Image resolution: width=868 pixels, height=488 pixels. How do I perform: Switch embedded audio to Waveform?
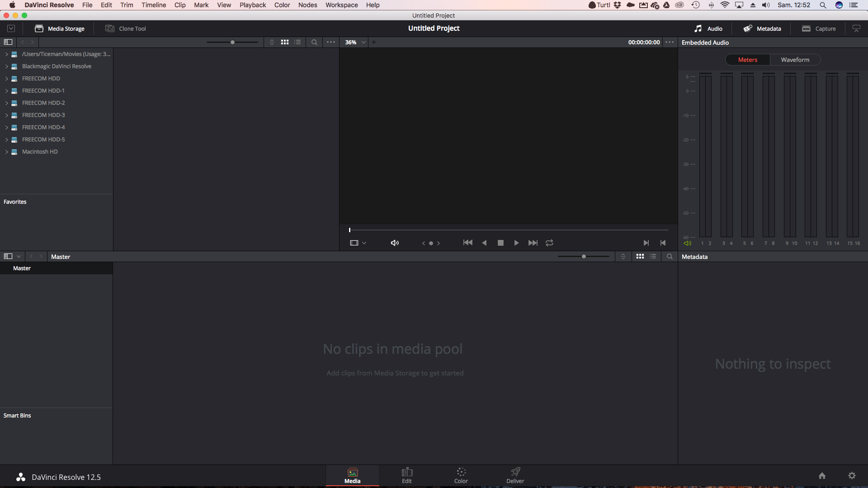[x=795, y=60]
